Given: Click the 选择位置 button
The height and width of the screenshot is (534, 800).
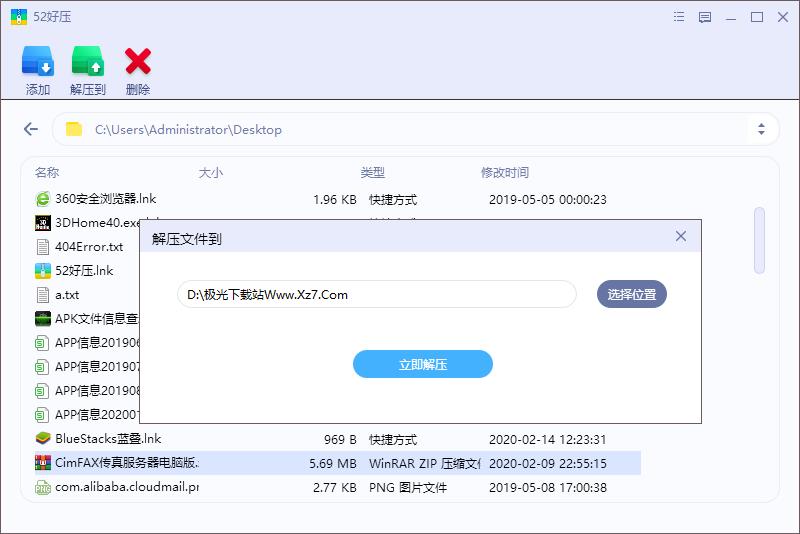Looking at the screenshot, I should (632, 294).
